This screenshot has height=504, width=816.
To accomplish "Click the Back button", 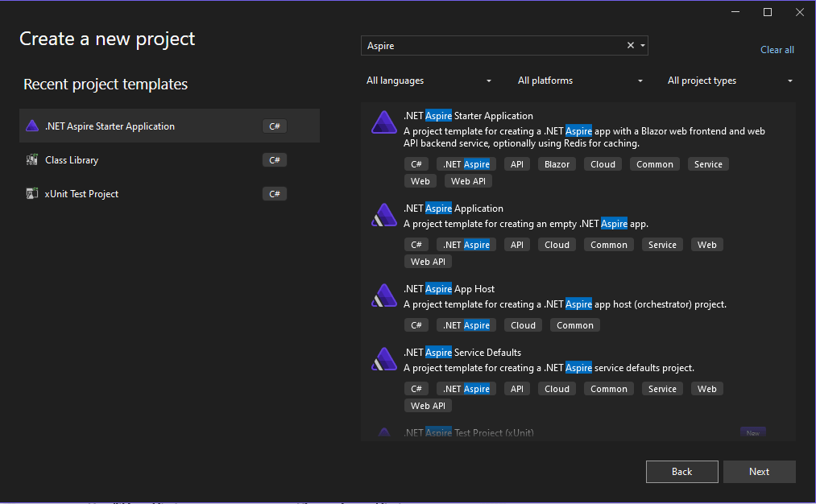I will click(x=681, y=472).
